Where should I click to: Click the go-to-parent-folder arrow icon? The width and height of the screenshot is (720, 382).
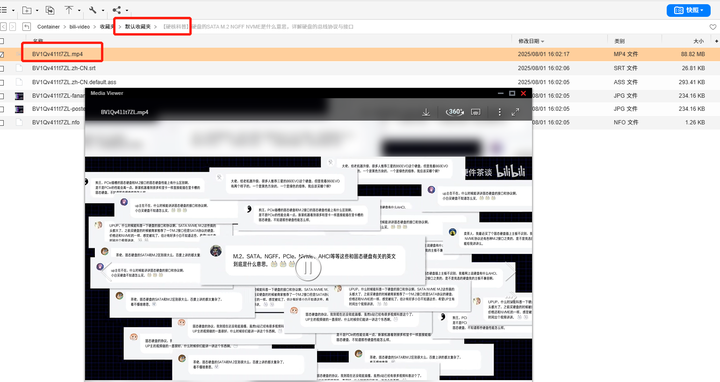(x=27, y=27)
